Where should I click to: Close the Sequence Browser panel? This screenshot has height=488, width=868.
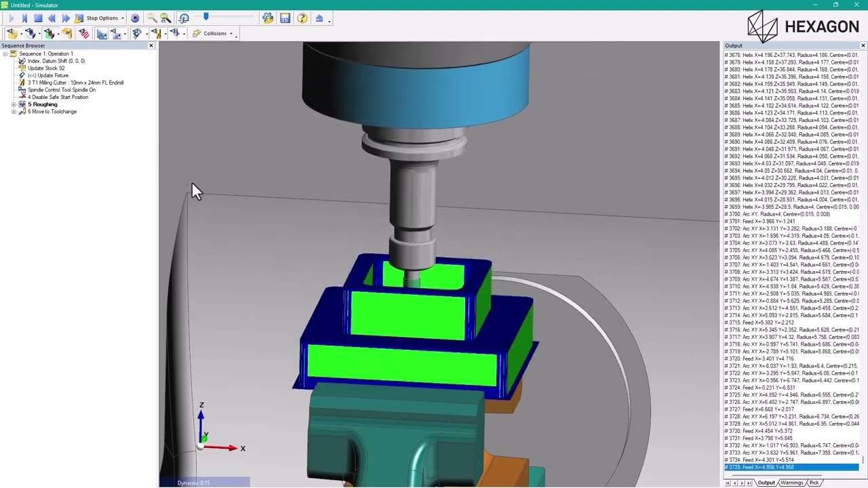(x=151, y=45)
